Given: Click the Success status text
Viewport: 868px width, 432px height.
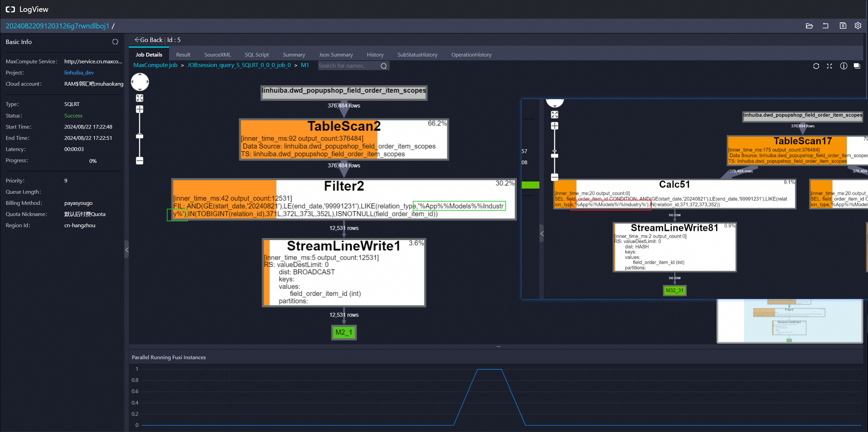Looking at the screenshot, I should pyautogui.click(x=73, y=115).
